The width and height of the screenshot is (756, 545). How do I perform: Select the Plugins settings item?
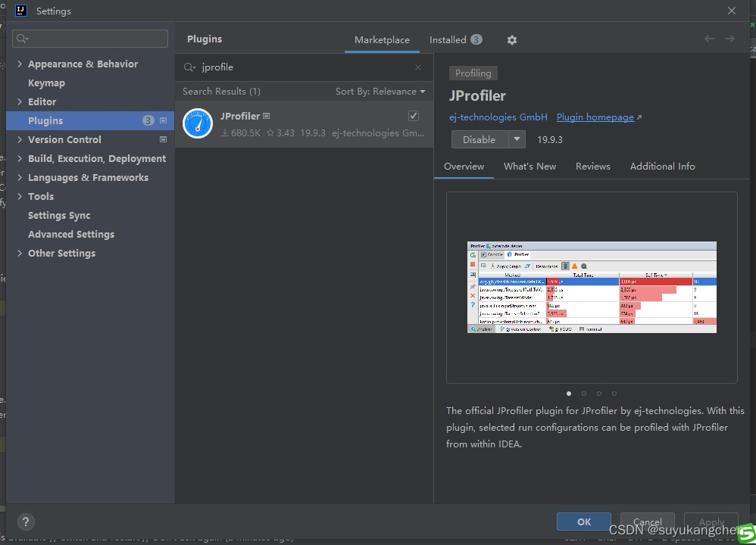[x=90, y=120]
